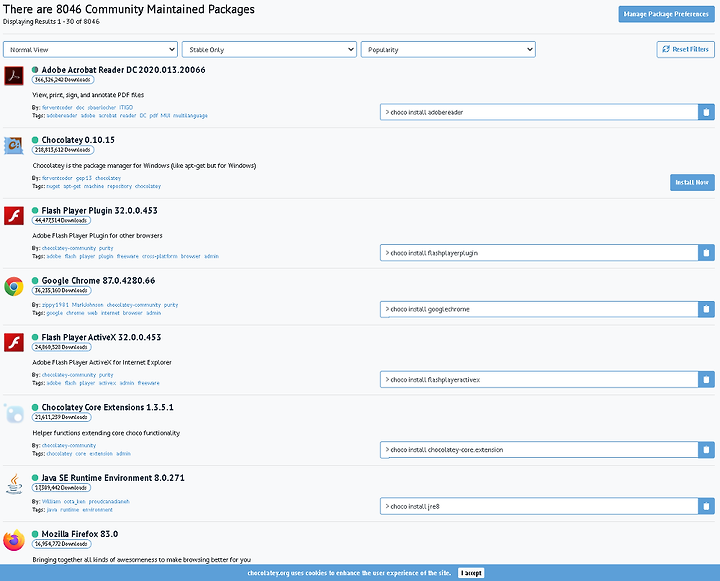Image resolution: width=720 pixels, height=581 pixels.
Task: Click the Install Now button for Chocolatey
Action: tap(692, 182)
